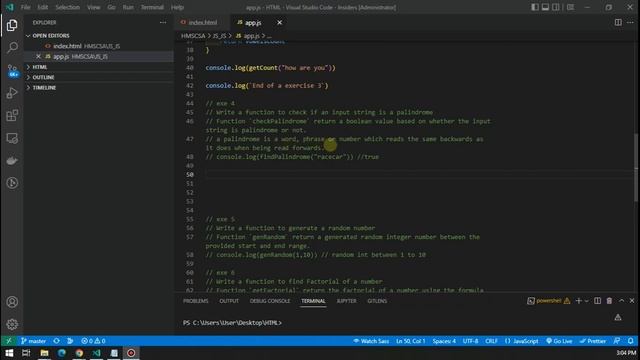Screen dimensions: 640x360
Task: Open Explorer Views and More Actions ellipsis
Action: (163, 22)
